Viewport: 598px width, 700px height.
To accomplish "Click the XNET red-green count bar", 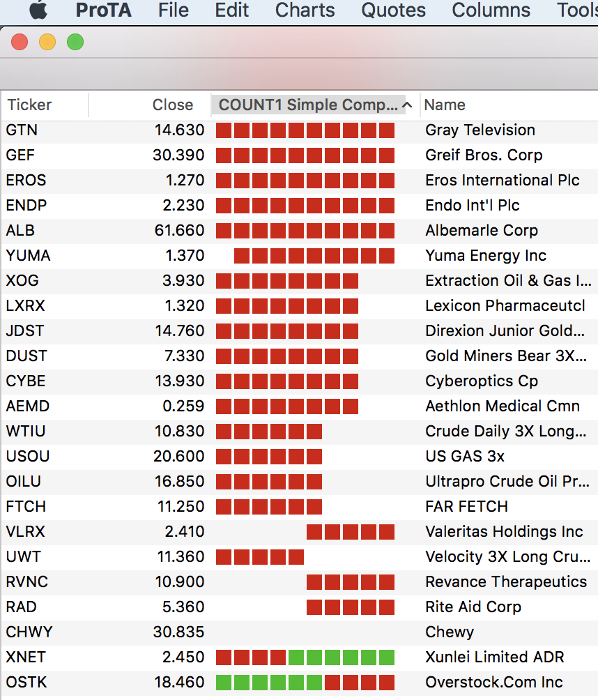I will (x=305, y=657).
